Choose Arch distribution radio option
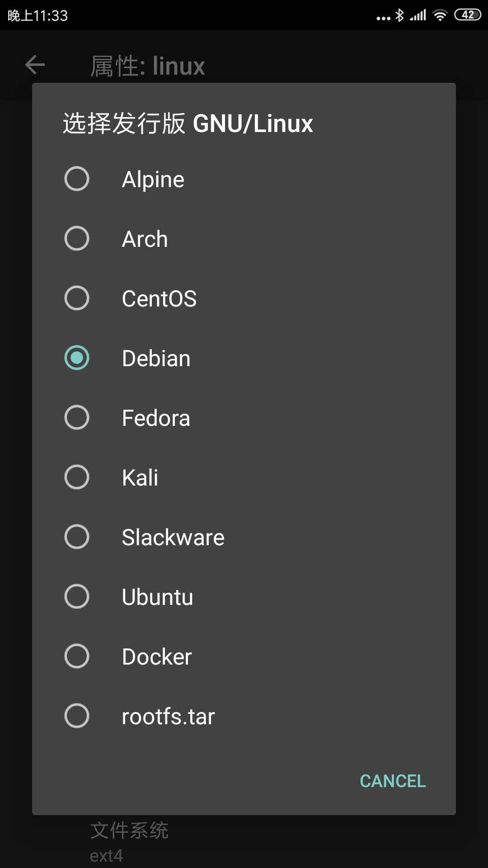Screen dimensions: 488x868 pyautogui.click(x=77, y=238)
